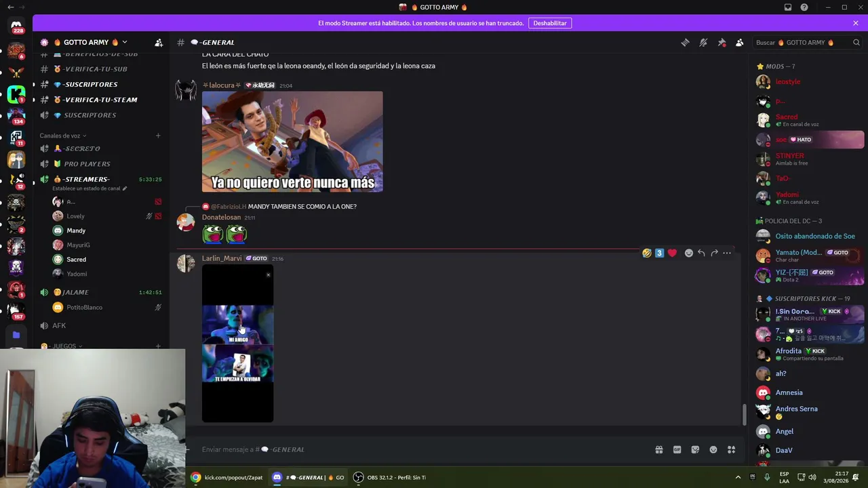
Task: Open the sticker picker
Action: point(695,449)
